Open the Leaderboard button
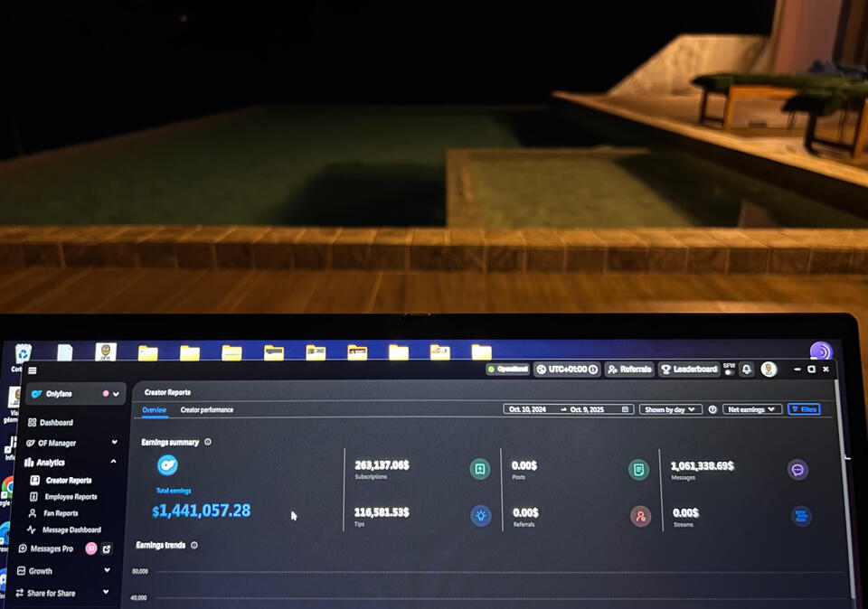The image size is (868, 609). (x=689, y=370)
